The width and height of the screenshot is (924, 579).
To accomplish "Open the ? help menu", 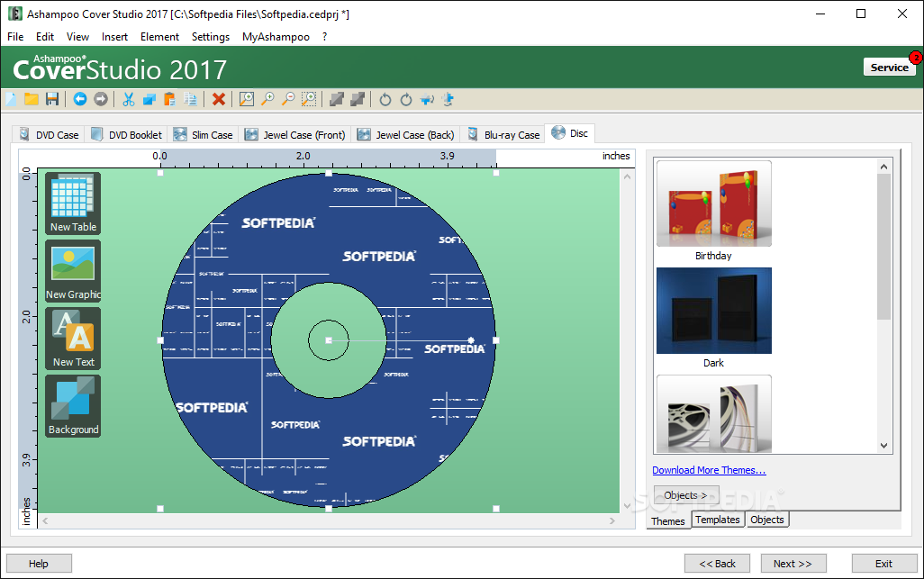I will pos(325,37).
